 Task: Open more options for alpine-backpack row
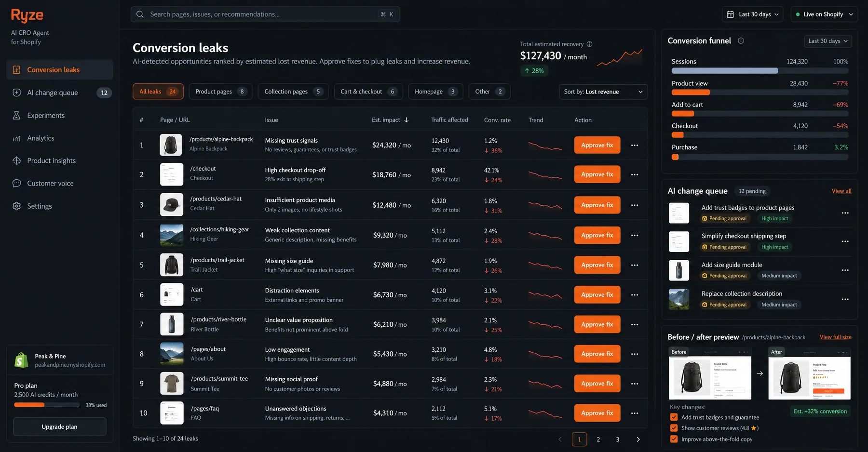(x=635, y=145)
